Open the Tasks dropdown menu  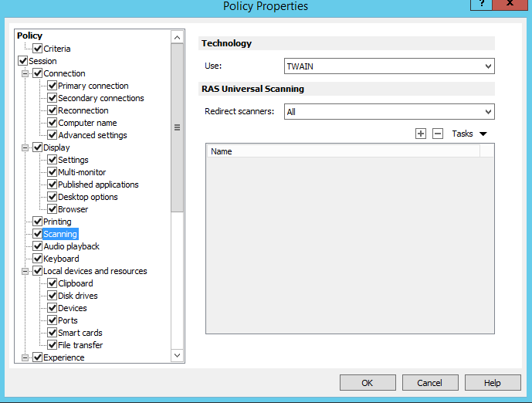(469, 134)
